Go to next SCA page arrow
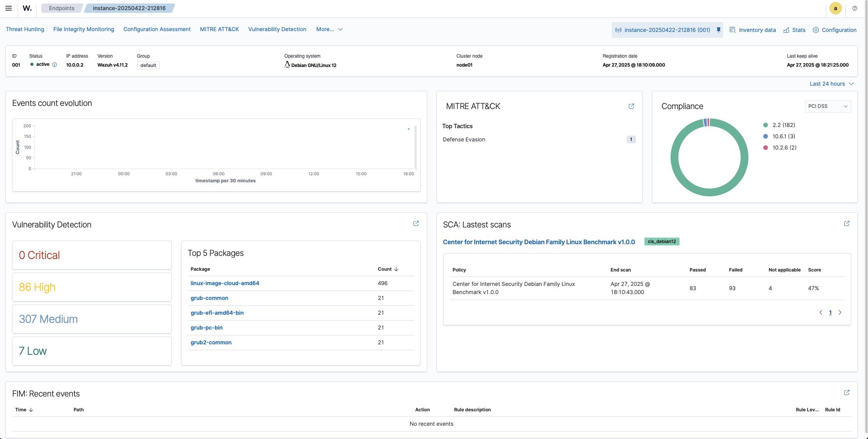868x439 pixels. [x=840, y=312]
